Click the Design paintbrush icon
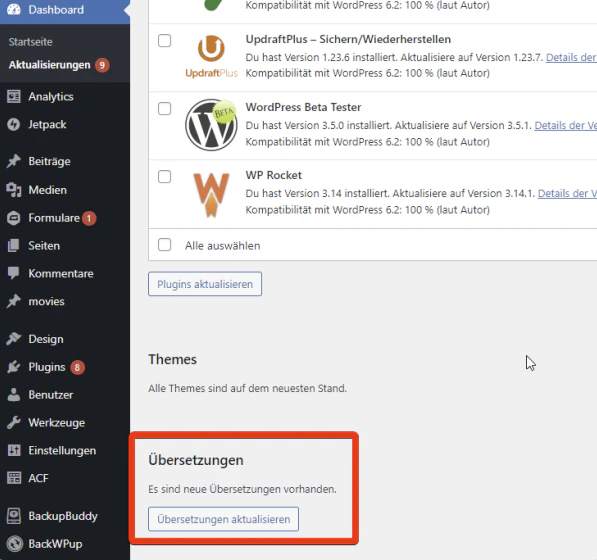The width and height of the screenshot is (597, 560). pos(14,339)
